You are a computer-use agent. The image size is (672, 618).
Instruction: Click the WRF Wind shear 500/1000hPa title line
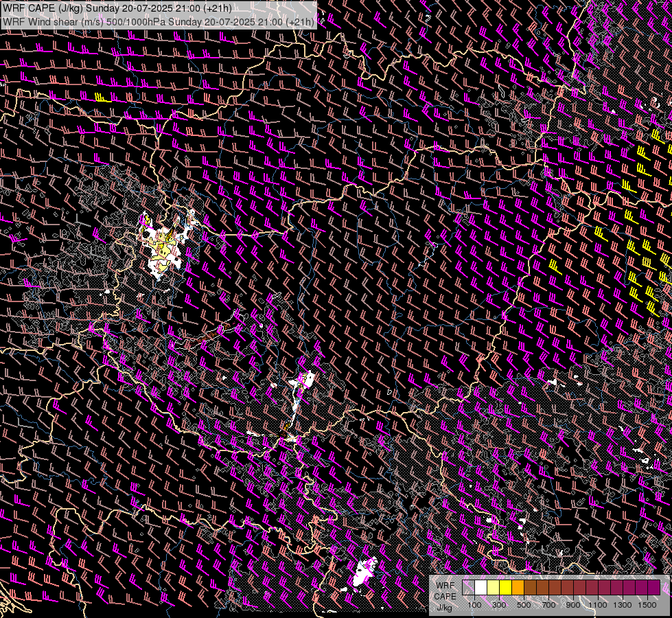(x=159, y=21)
